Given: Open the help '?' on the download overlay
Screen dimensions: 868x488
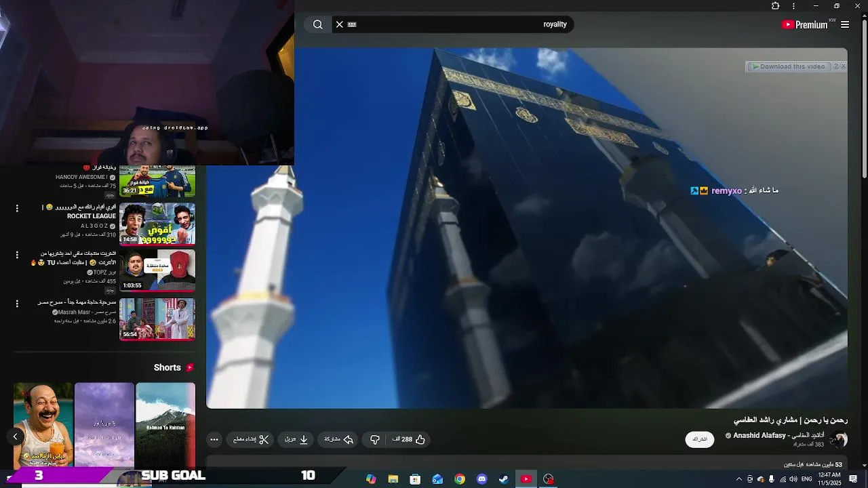Looking at the screenshot, I should tap(835, 66).
